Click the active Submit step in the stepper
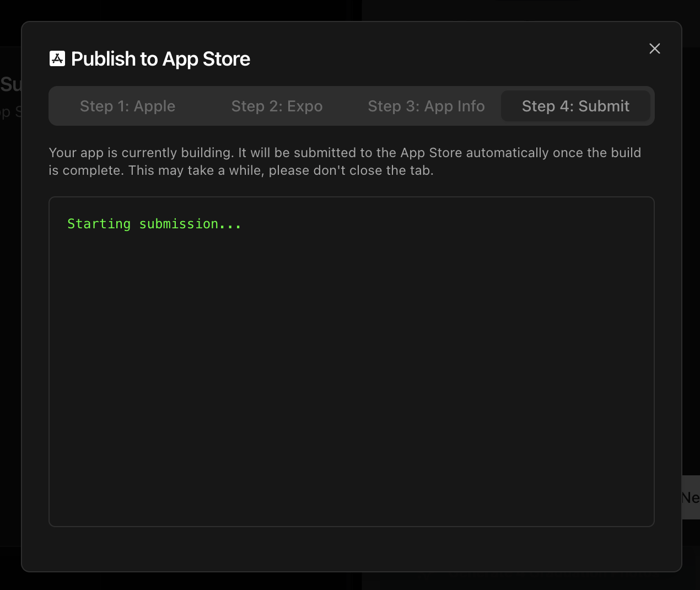This screenshot has height=590, width=700. pos(575,106)
